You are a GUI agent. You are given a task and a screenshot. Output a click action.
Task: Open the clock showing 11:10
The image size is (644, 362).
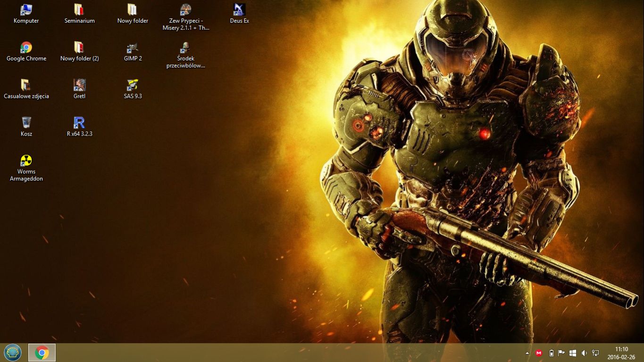(x=622, y=349)
